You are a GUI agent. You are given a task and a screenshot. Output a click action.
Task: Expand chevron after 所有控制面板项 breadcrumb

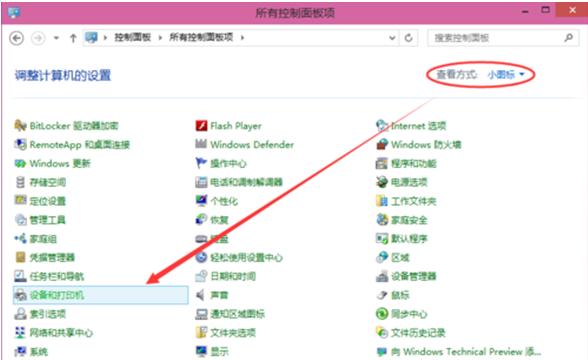pyautogui.click(x=242, y=38)
